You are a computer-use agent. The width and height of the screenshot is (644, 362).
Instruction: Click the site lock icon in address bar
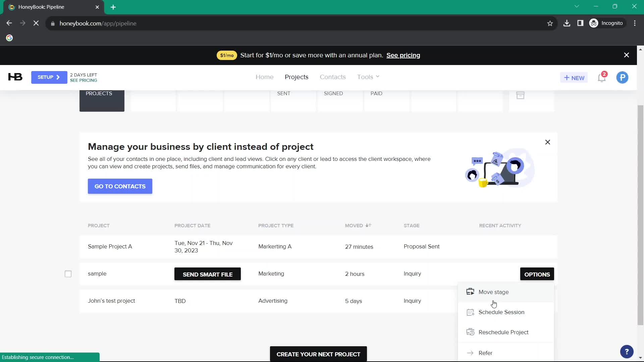coord(53,23)
